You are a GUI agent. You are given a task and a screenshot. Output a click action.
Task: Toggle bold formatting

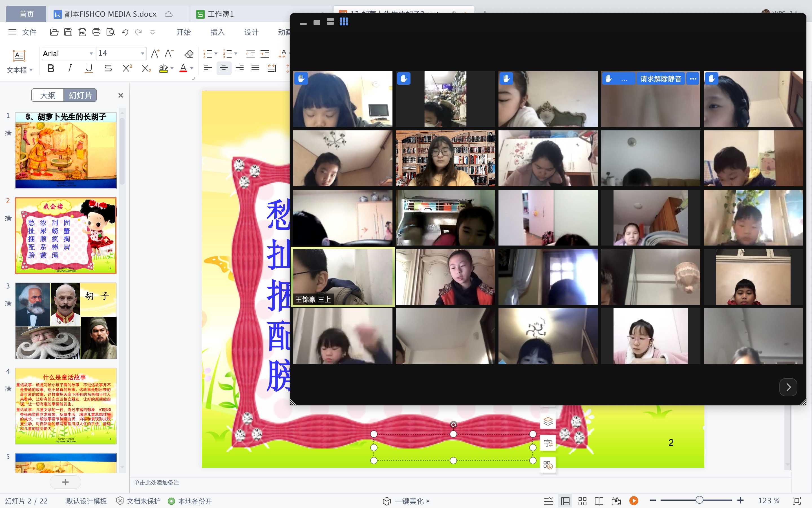51,69
